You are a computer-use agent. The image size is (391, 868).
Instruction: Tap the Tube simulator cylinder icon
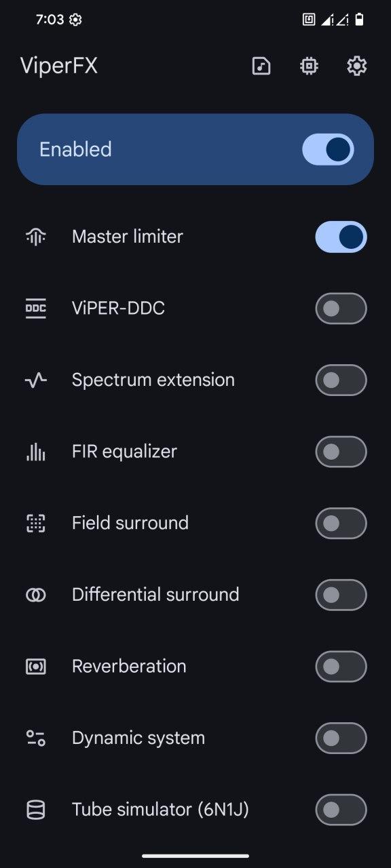(36, 810)
